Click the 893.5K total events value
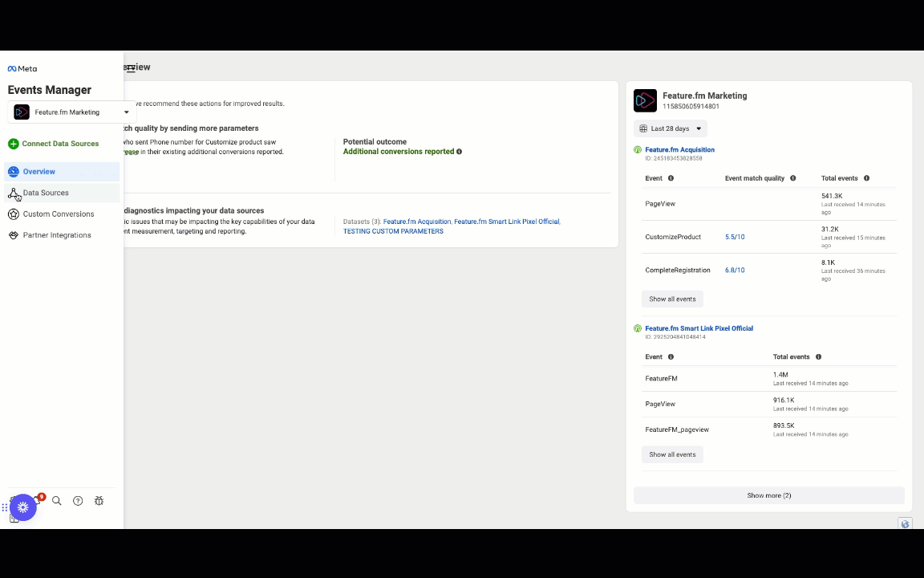This screenshot has width=924, height=578. [x=784, y=425]
